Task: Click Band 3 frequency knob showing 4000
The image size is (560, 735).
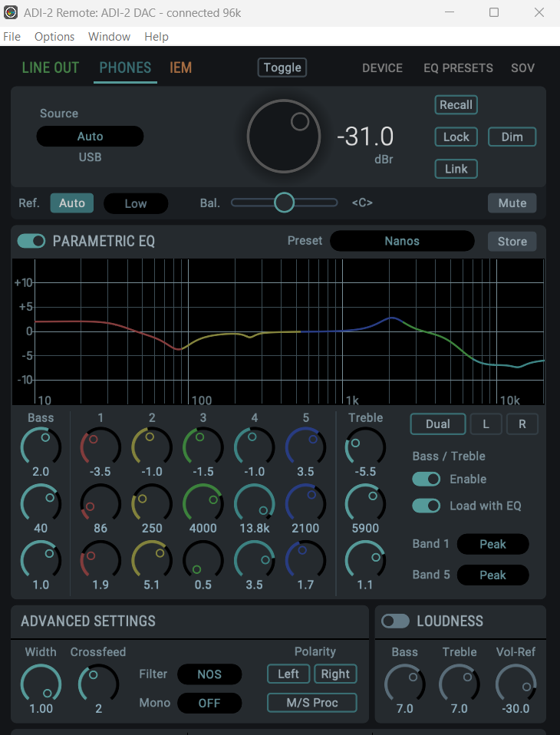Action: pos(203,503)
